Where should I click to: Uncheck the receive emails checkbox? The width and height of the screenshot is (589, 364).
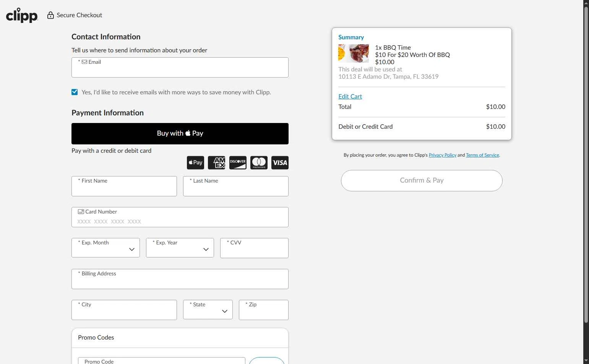click(75, 92)
